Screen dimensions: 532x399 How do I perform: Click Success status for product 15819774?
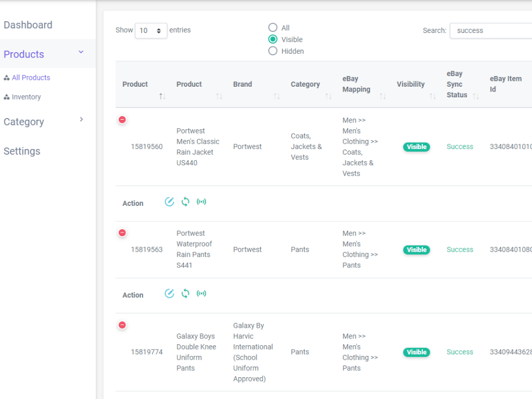point(460,352)
